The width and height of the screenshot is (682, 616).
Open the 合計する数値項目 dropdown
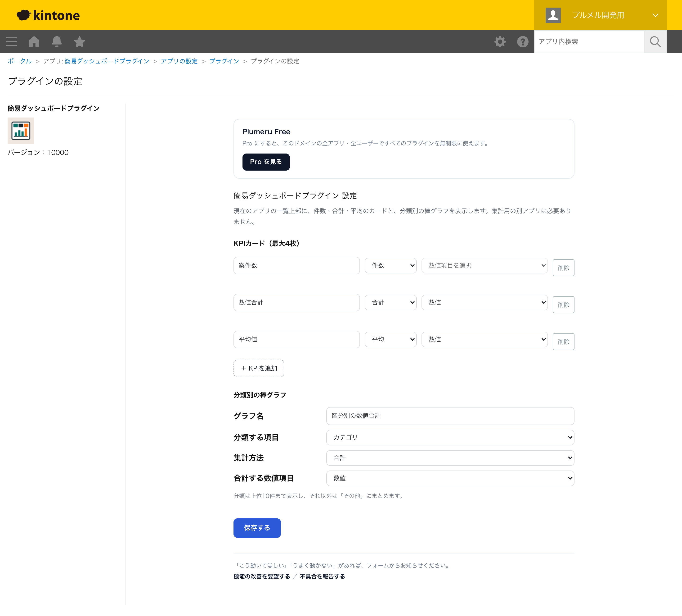click(450, 478)
